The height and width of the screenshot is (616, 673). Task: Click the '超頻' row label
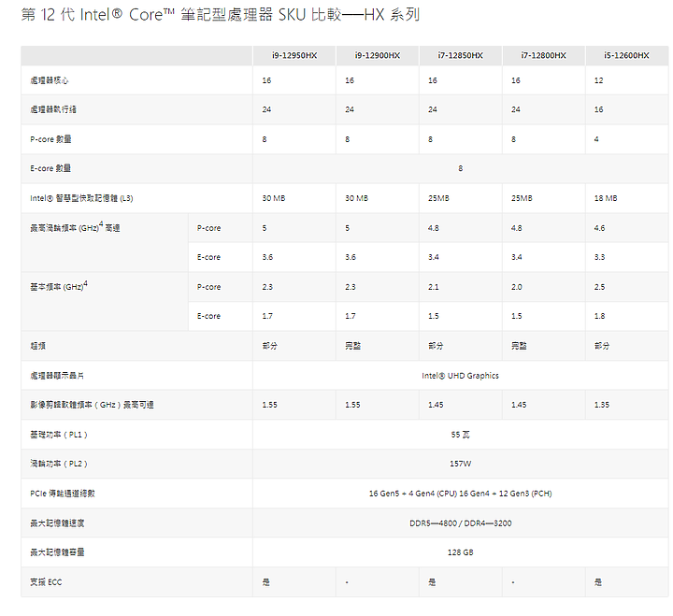pyautogui.click(x=37, y=346)
